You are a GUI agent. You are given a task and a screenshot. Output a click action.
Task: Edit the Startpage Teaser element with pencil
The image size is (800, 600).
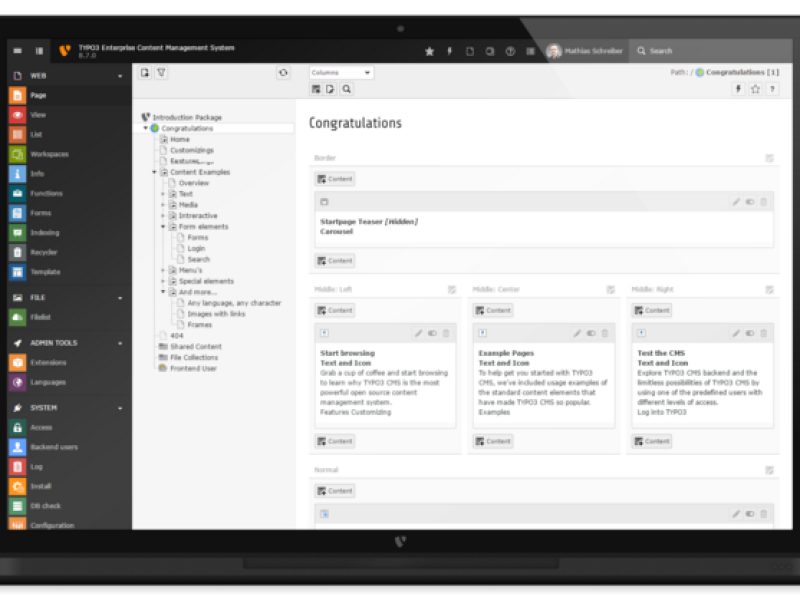736,202
